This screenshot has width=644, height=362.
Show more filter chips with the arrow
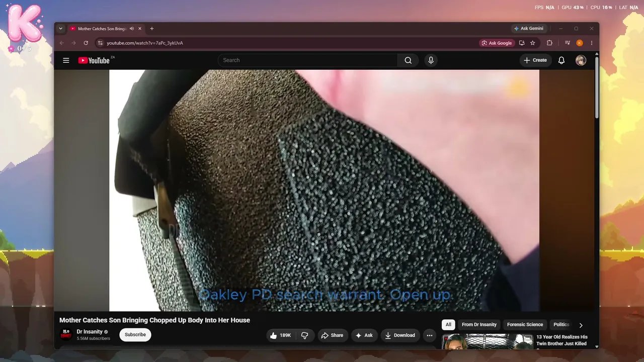click(x=581, y=325)
